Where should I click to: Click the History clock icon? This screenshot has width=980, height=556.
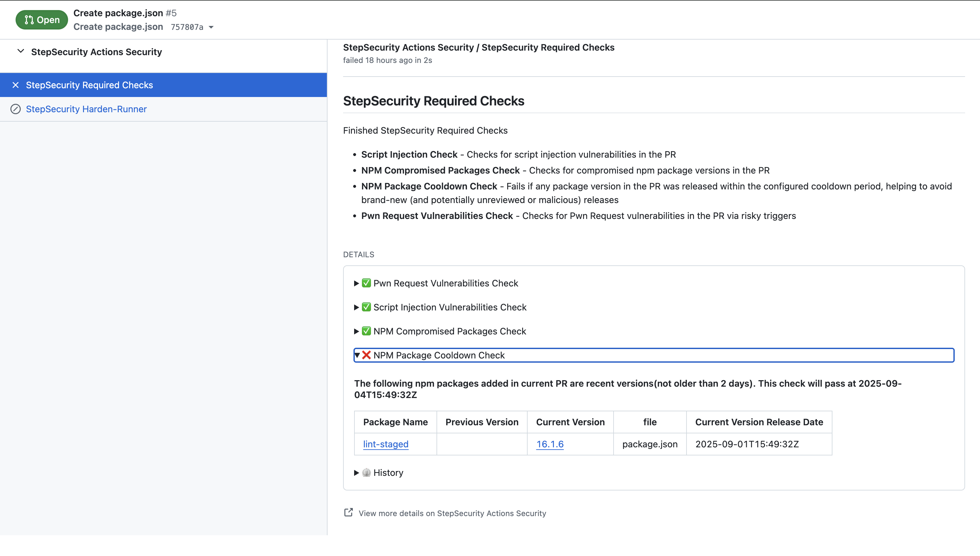pos(366,472)
